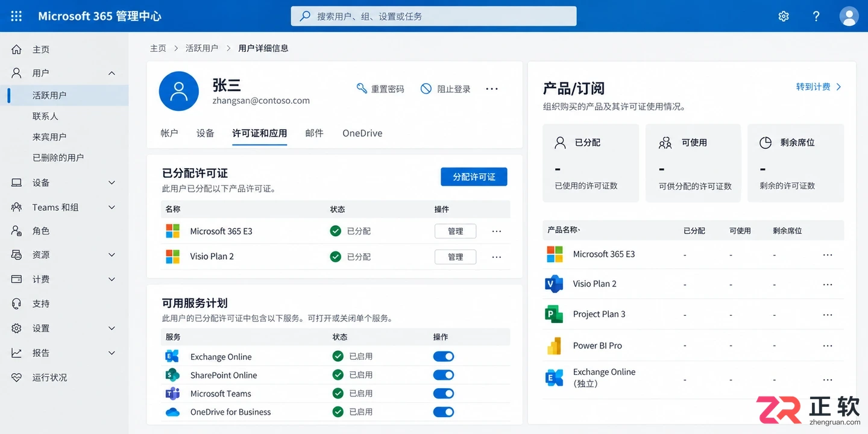Switch to the 设备 tab
Image resolution: width=868 pixels, height=434 pixels.
click(206, 133)
